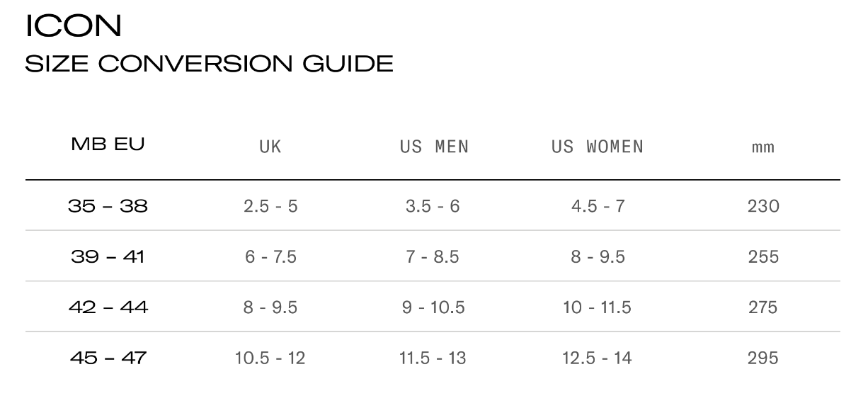This screenshot has height=408, width=868.
Task: Click the 45 – 47 MB EU size
Action: click(108, 358)
